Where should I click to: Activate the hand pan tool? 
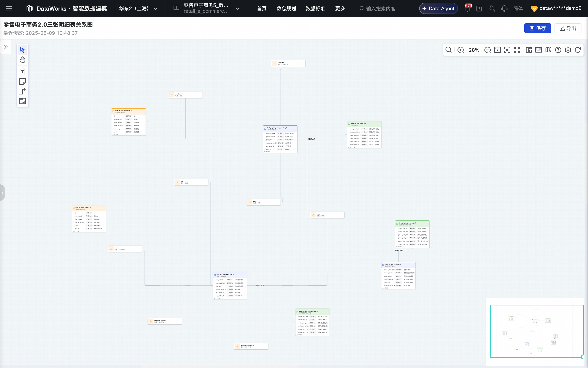click(x=22, y=60)
